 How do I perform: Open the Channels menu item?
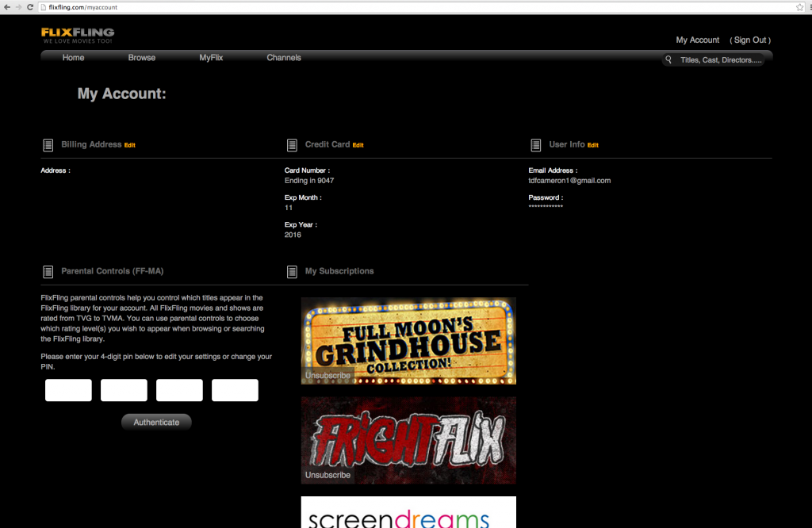tap(284, 57)
